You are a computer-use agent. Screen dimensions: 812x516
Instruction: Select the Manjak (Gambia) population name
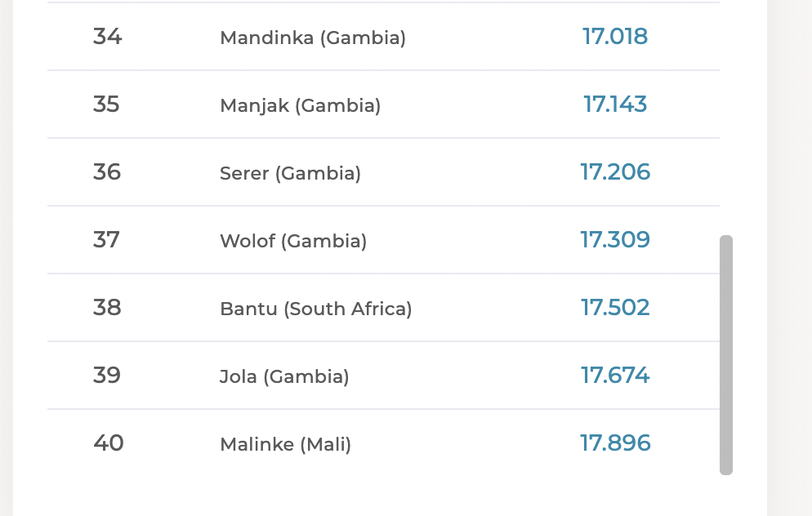tap(301, 105)
